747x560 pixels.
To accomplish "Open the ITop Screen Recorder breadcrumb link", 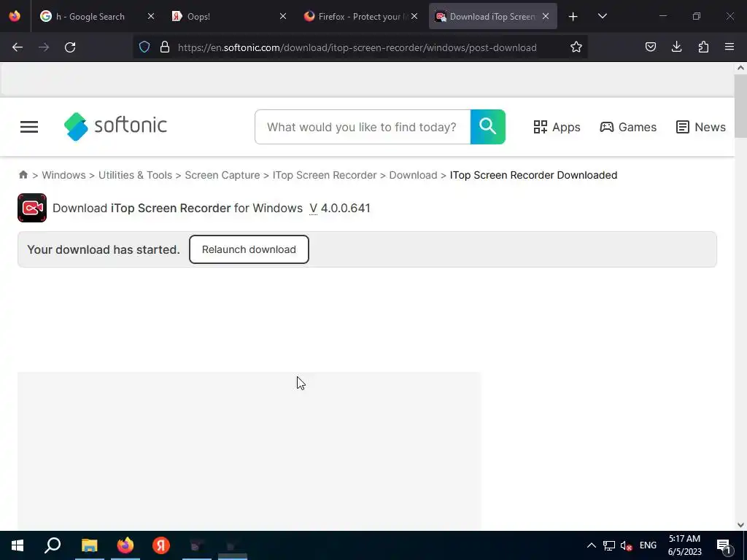I will [325, 175].
